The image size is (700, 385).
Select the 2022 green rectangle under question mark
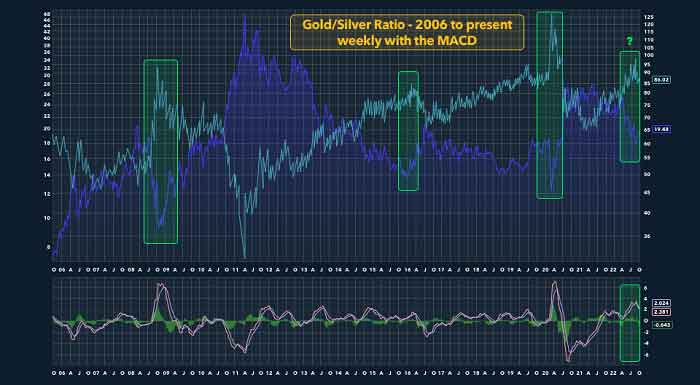click(x=630, y=106)
